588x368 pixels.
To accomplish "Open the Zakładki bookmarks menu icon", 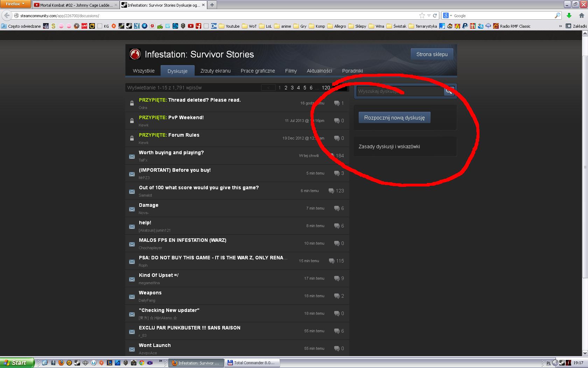I will point(569,26).
